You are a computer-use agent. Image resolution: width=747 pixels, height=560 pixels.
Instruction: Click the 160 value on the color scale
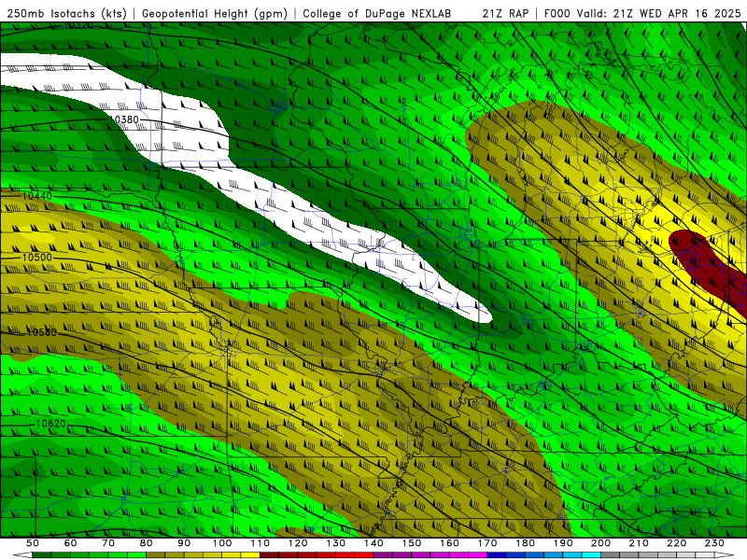coord(449,543)
